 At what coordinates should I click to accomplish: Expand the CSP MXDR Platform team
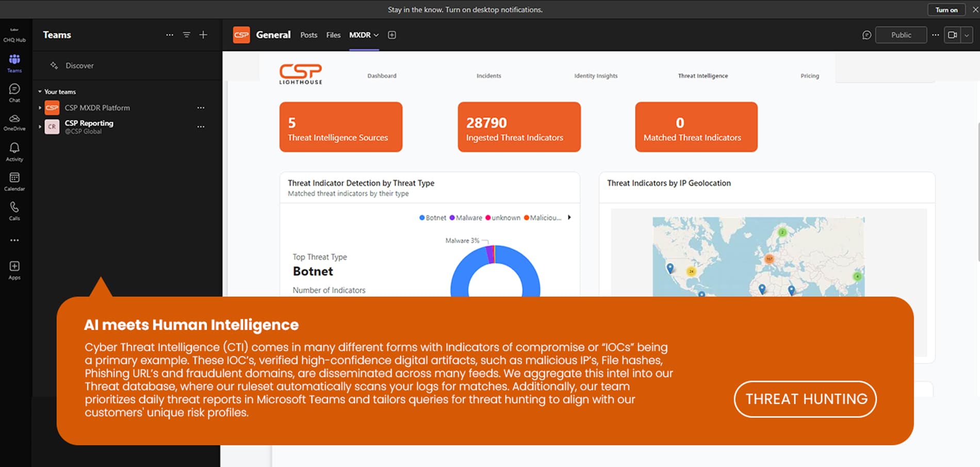(x=40, y=108)
